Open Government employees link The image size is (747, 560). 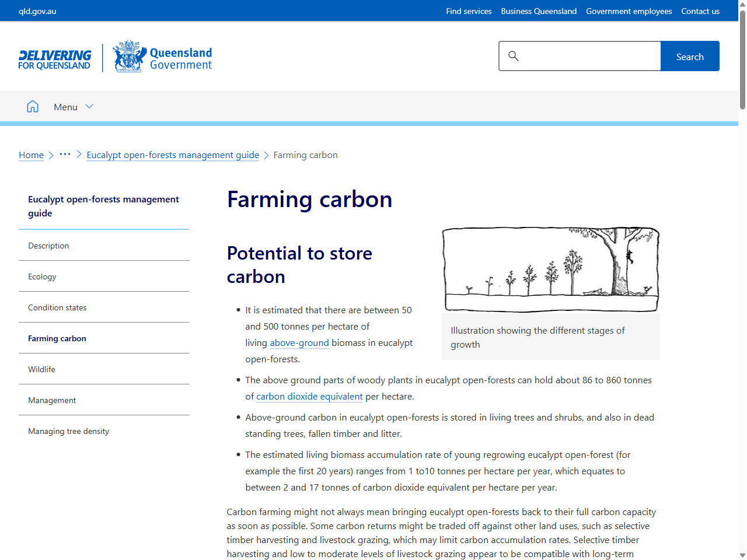pyautogui.click(x=629, y=11)
